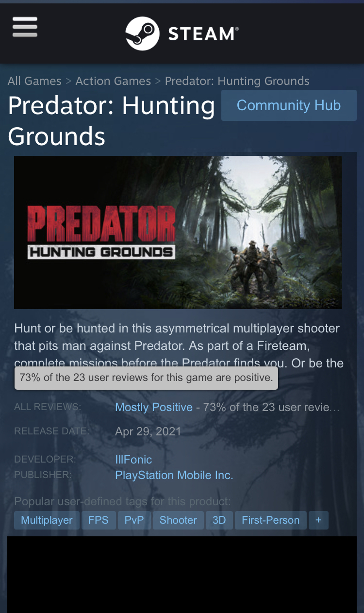Open Action Games breadcrumb link
This screenshot has height=613, width=364.
(x=113, y=81)
